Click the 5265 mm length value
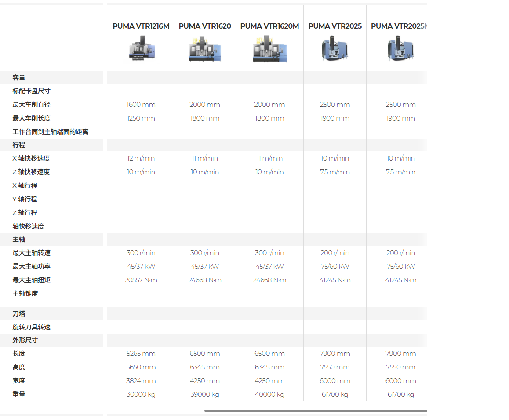 click(x=141, y=354)
